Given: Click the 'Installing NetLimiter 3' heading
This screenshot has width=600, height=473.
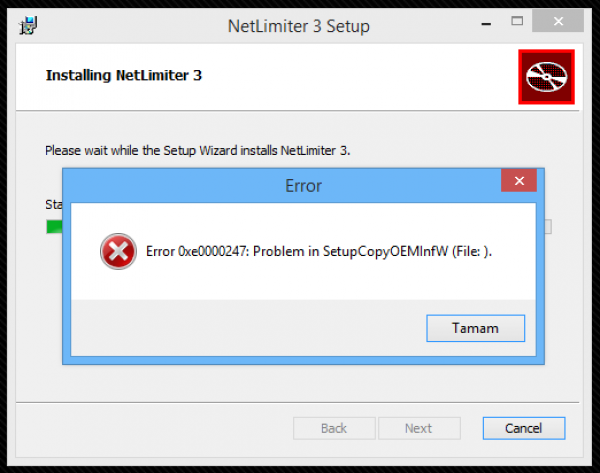Looking at the screenshot, I should tap(124, 75).
